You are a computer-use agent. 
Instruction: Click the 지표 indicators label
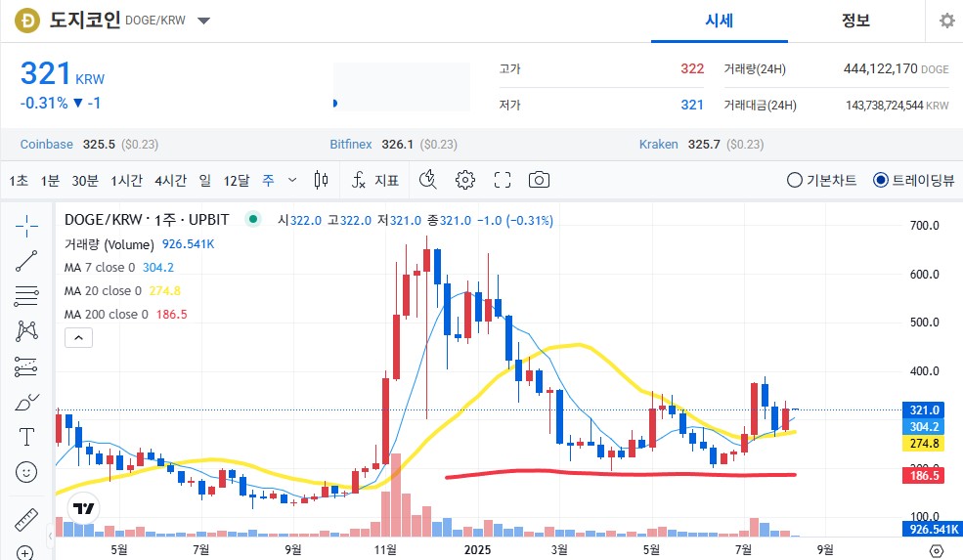pos(387,180)
